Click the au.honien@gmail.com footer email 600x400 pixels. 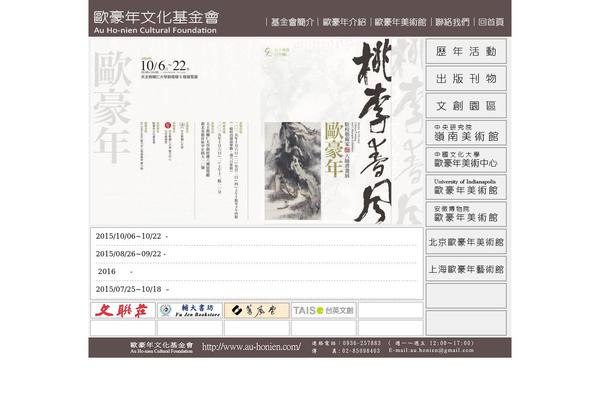tap(442, 350)
